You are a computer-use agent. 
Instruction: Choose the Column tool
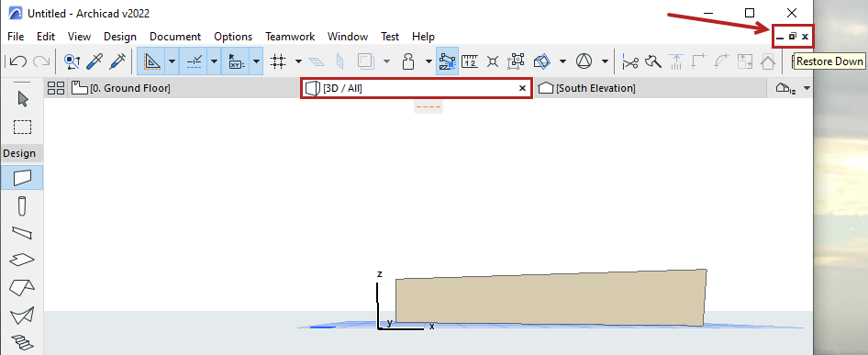pos(22,205)
